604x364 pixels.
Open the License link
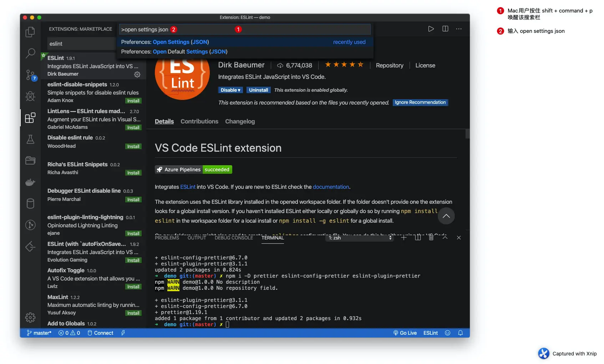[425, 65]
